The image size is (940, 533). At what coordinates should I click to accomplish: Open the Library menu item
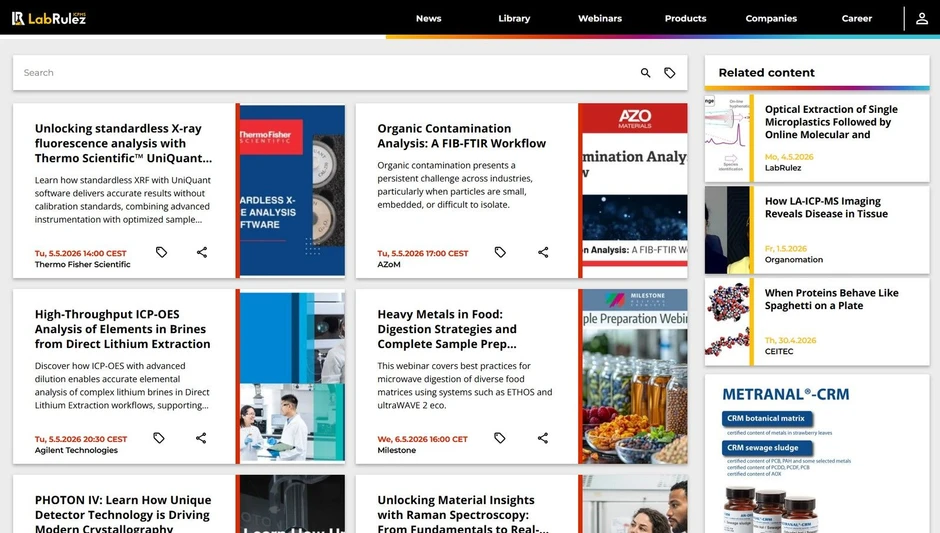point(514,19)
